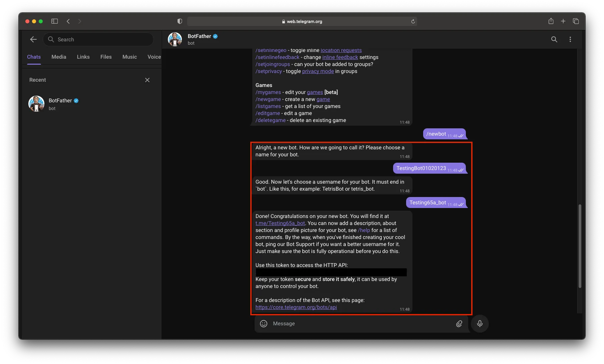Switch to the Voice tab
Viewport: 604px width, 364px height.
tap(154, 57)
